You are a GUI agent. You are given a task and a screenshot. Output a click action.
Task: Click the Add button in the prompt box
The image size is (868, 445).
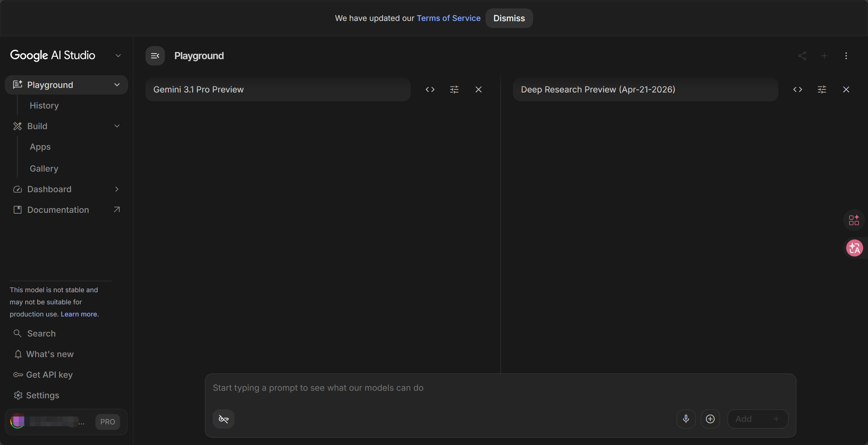tap(758, 419)
